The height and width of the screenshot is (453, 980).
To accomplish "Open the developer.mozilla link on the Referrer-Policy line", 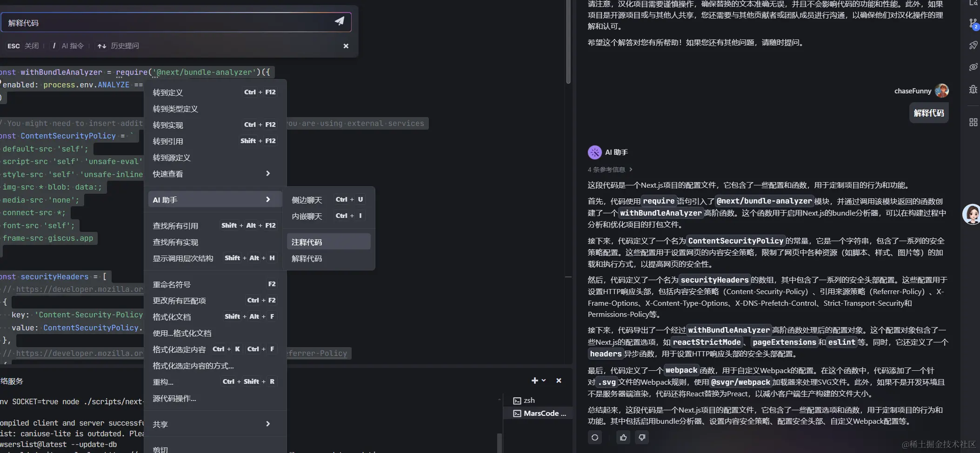I will point(80,353).
